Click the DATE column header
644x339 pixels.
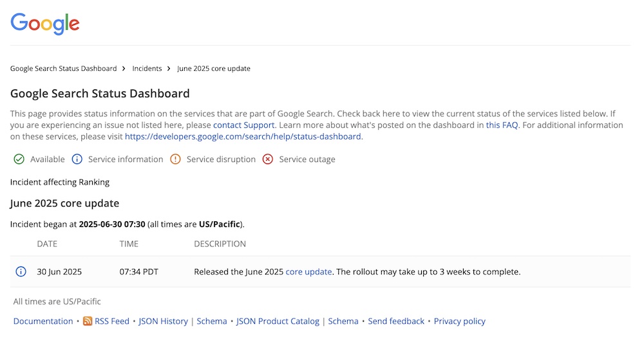(47, 244)
